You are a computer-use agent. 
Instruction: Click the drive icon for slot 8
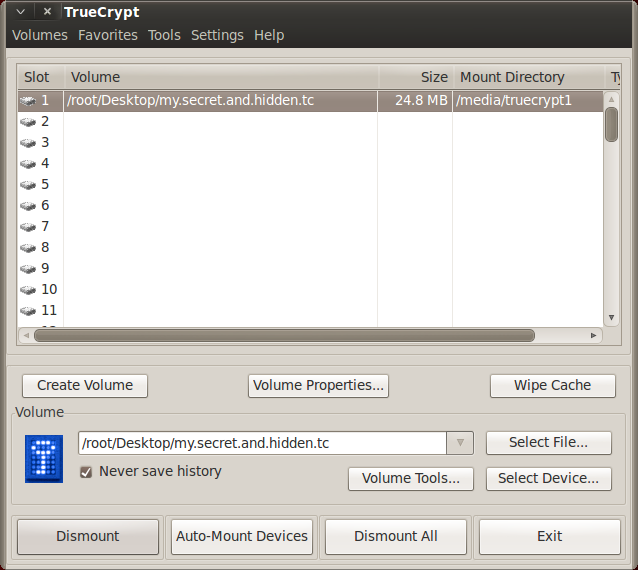28,248
